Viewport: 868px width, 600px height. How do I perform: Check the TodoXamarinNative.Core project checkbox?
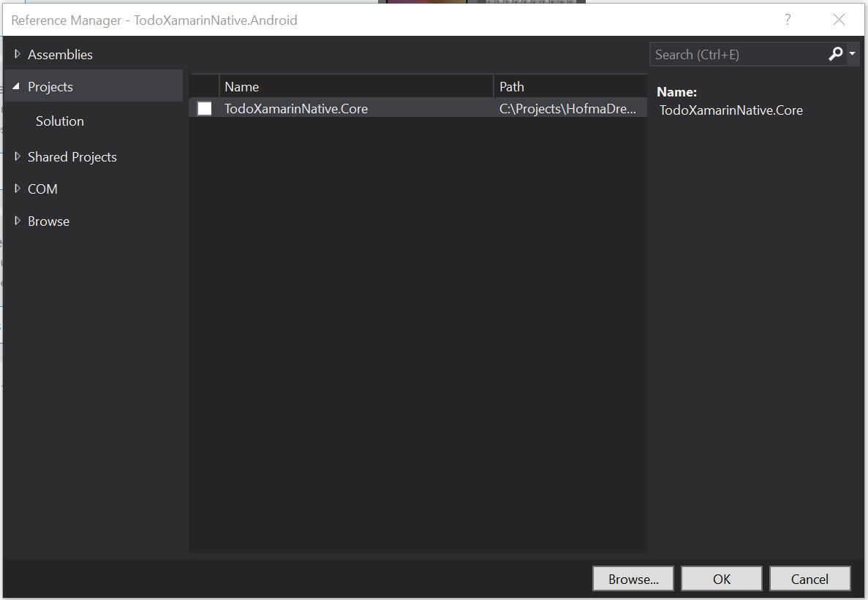[x=205, y=109]
